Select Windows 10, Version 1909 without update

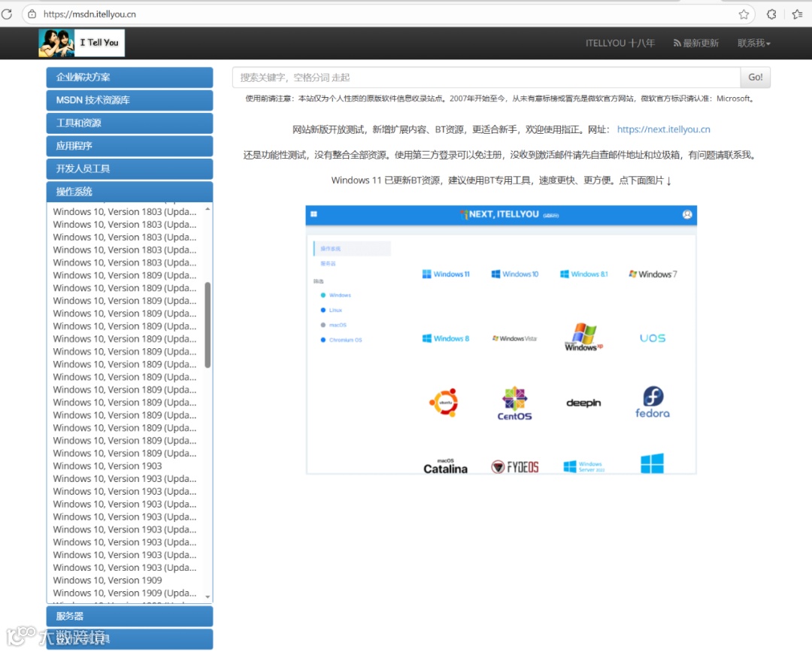coord(108,581)
